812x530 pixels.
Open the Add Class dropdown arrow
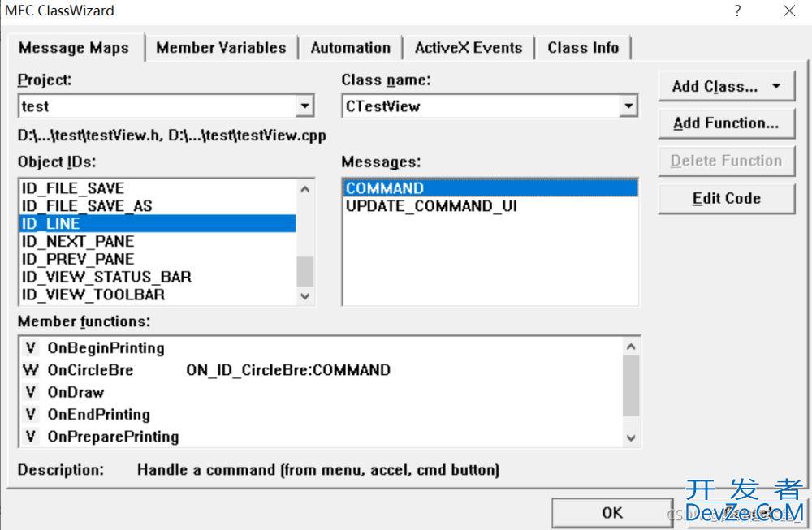[x=776, y=86]
